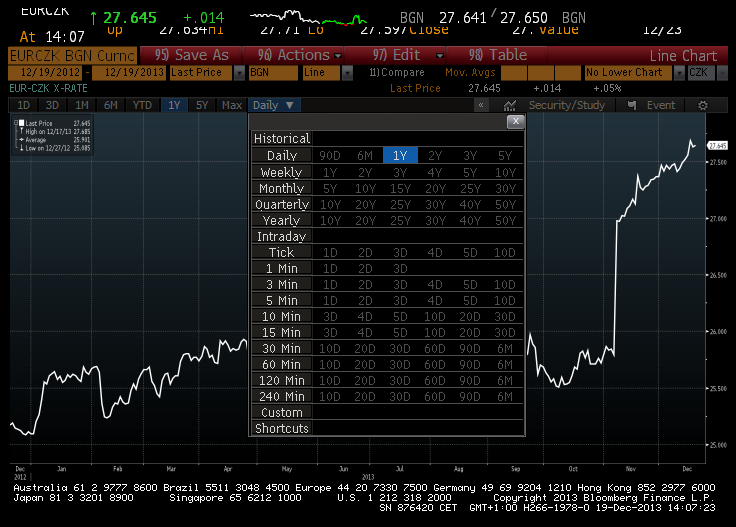
Task: Select the 6M range tab
Action: pos(111,105)
